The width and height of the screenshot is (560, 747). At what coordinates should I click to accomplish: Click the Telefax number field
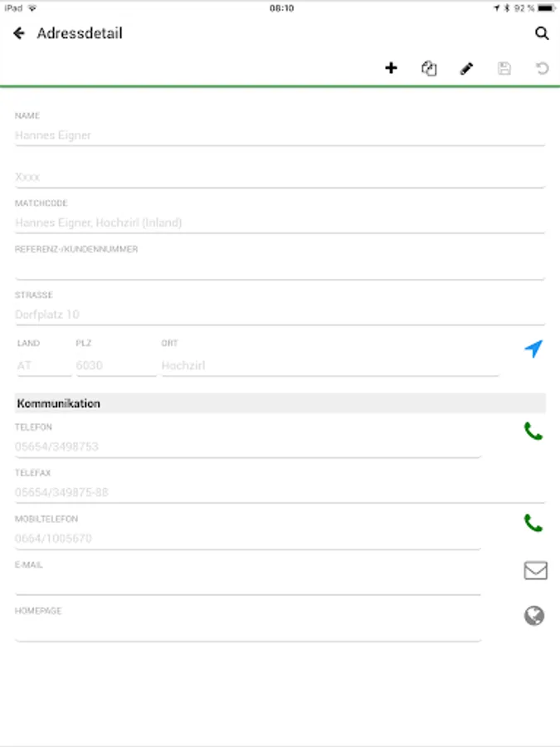click(280, 492)
